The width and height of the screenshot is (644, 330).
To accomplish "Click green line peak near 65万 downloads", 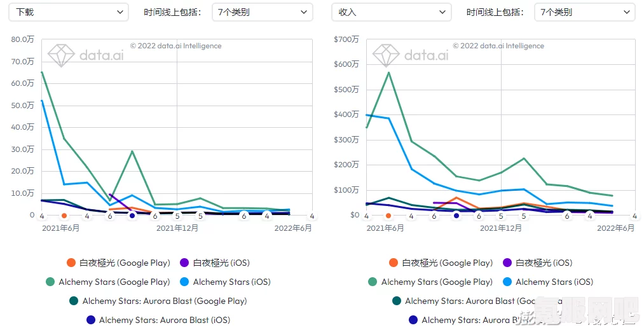I will pos(42,72).
